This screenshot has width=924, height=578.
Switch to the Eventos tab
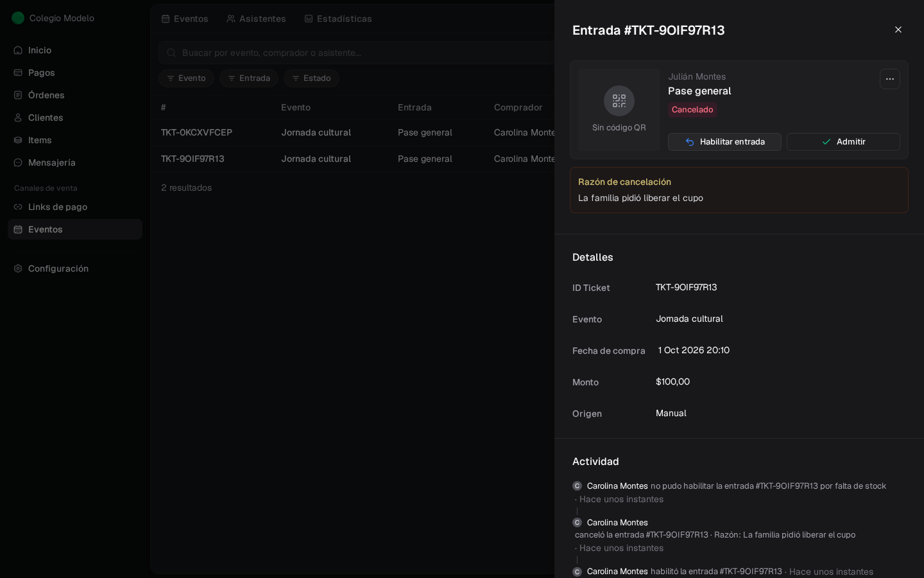(x=185, y=19)
